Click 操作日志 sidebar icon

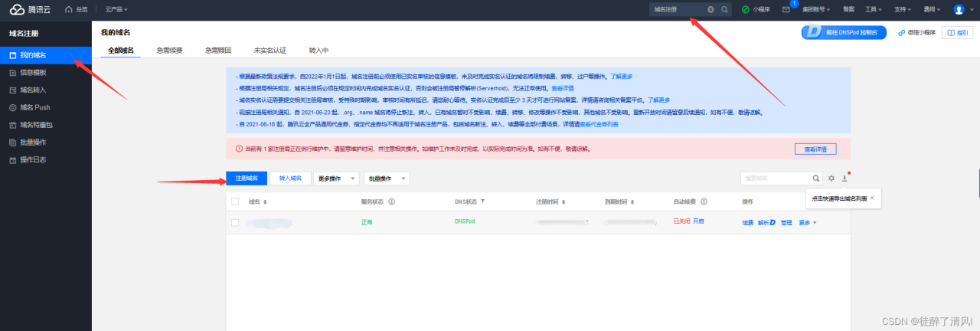(12, 160)
